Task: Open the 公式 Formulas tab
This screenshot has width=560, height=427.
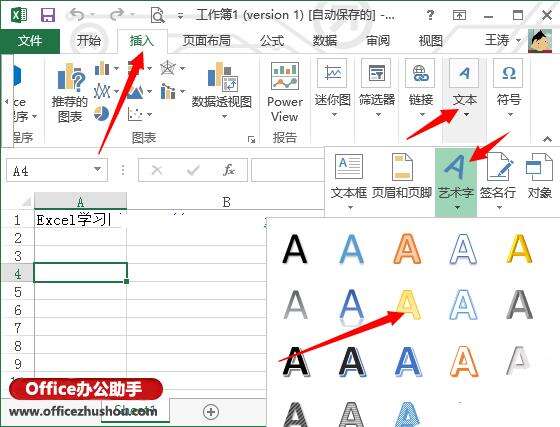Action: click(272, 41)
